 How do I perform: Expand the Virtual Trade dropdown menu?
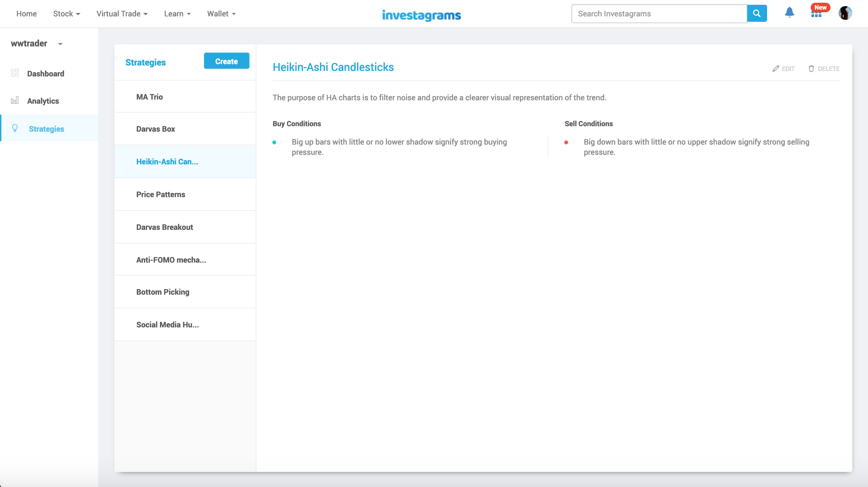point(122,14)
